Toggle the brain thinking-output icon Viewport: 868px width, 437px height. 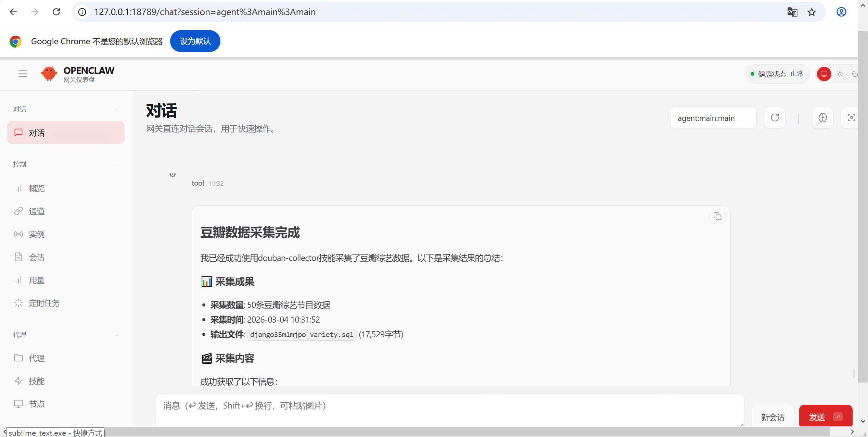tap(823, 118)
